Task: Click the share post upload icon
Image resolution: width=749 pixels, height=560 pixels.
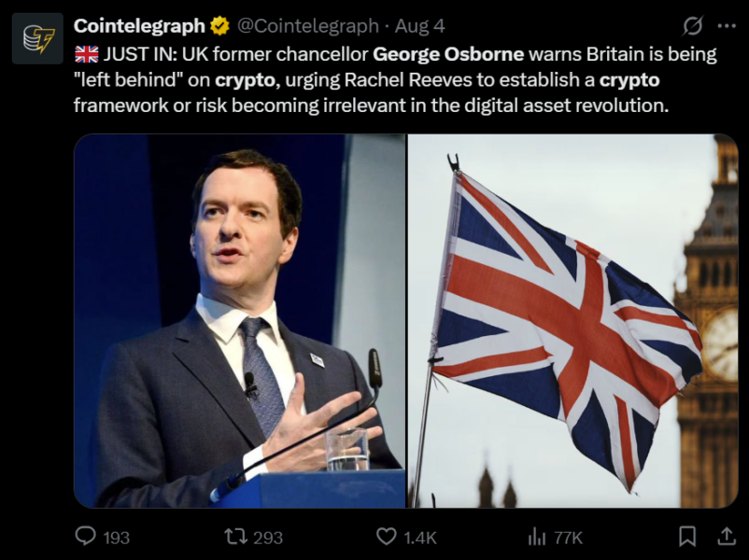Action: click(726, 536)
